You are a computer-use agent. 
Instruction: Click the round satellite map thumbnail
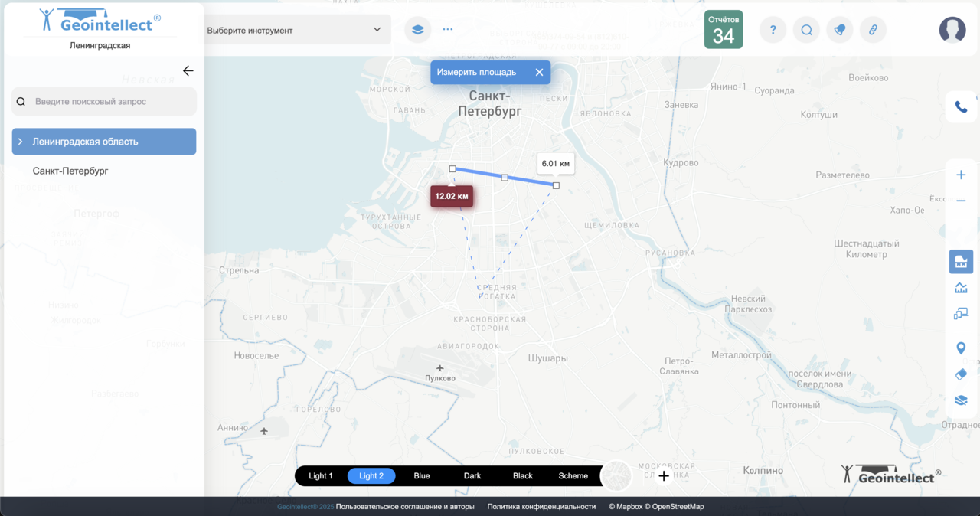[x=616, y=475]
